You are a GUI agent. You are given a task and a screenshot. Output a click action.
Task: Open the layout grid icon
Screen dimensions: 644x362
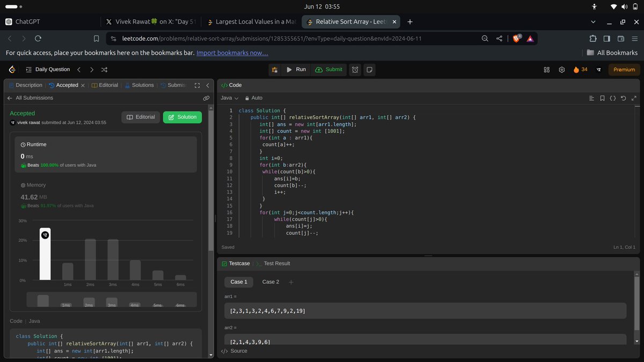[x=547, y=69]
